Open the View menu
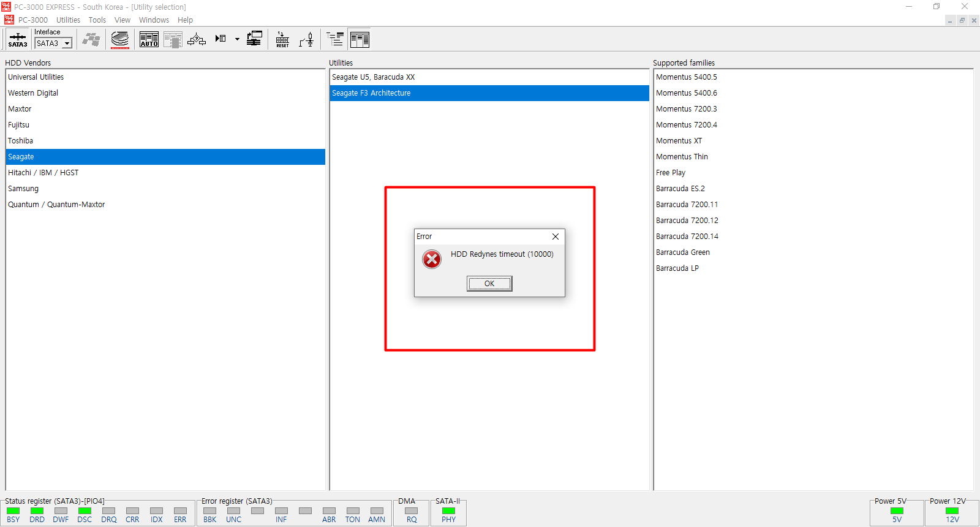 click(x=122, y=20)
